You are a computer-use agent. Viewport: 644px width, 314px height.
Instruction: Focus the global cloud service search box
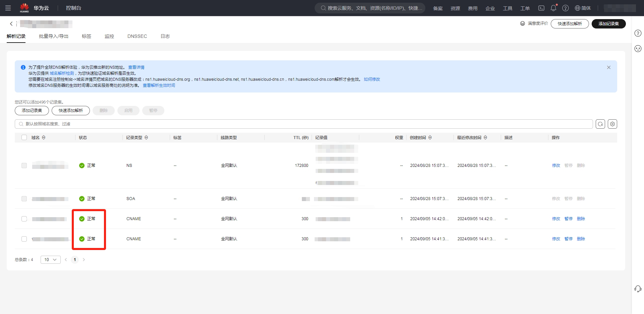point(370,8)
